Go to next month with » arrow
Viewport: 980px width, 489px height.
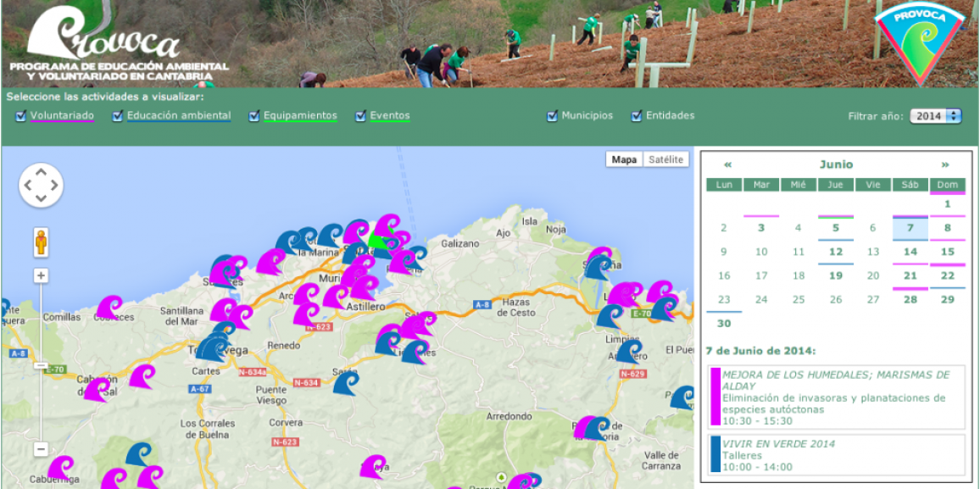(x=945, y=165)
